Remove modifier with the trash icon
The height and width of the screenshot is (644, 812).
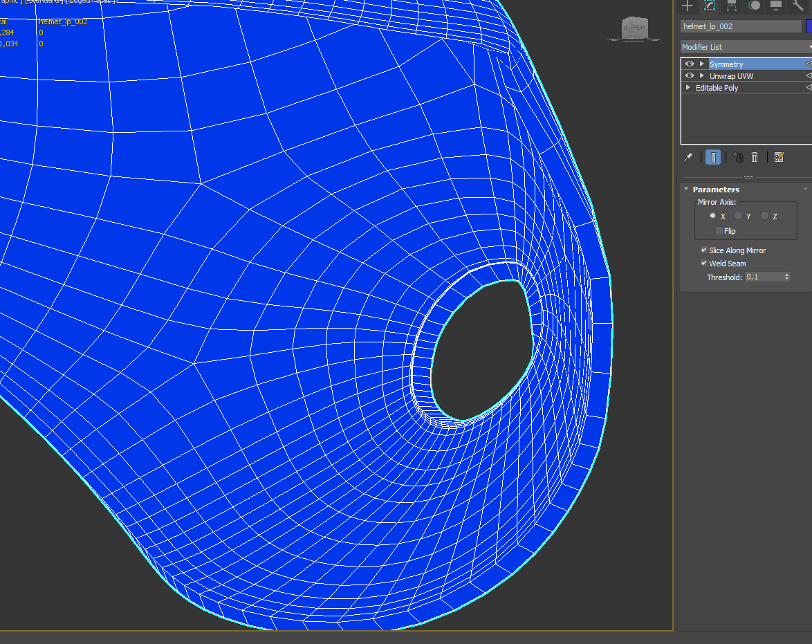coord(755,157)
